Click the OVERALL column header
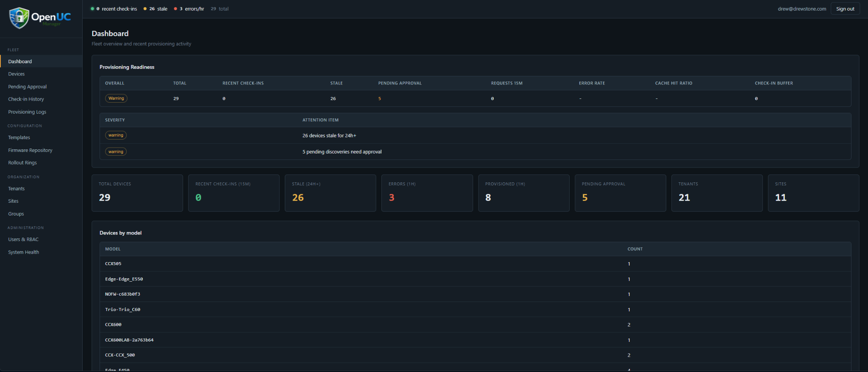Image resolution: width=868 pixels, height=372 pixels. click(x=115, y=83)
